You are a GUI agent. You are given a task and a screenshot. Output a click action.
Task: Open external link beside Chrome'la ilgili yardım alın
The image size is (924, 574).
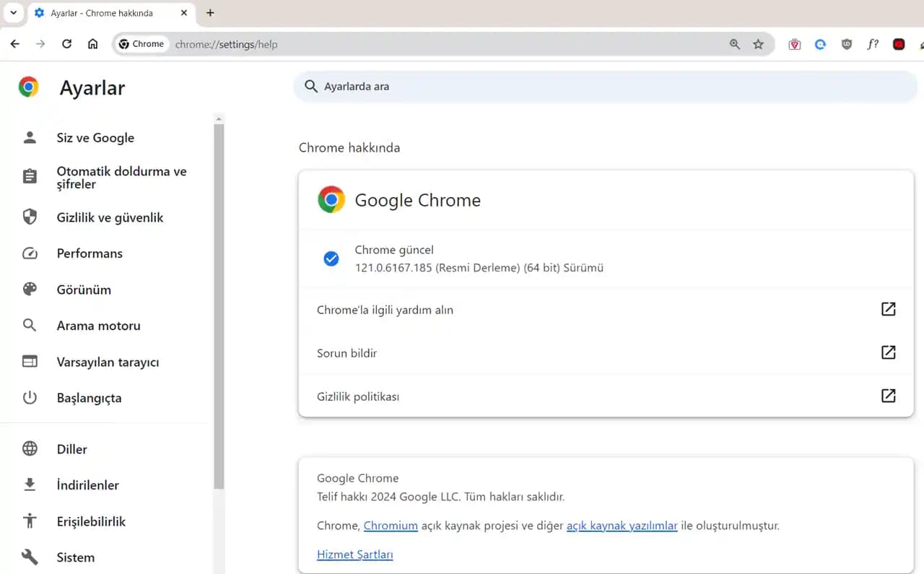coord(888,309)
